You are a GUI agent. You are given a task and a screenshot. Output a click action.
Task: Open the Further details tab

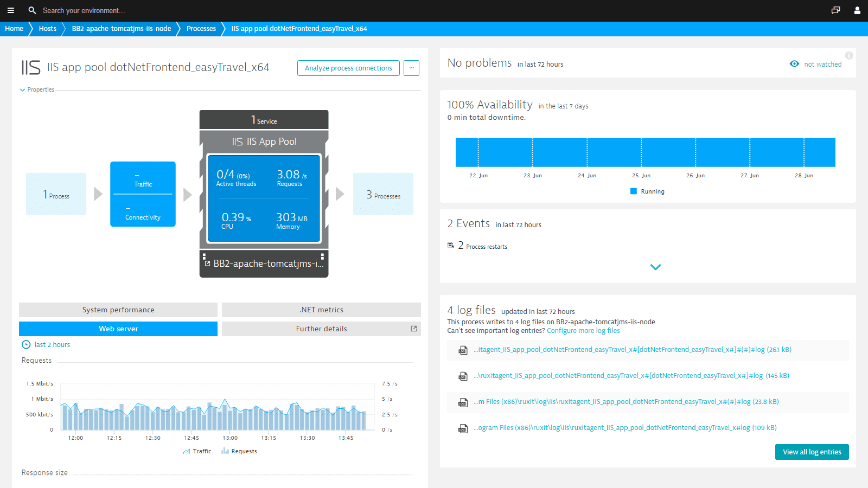[x=321, y=329]
